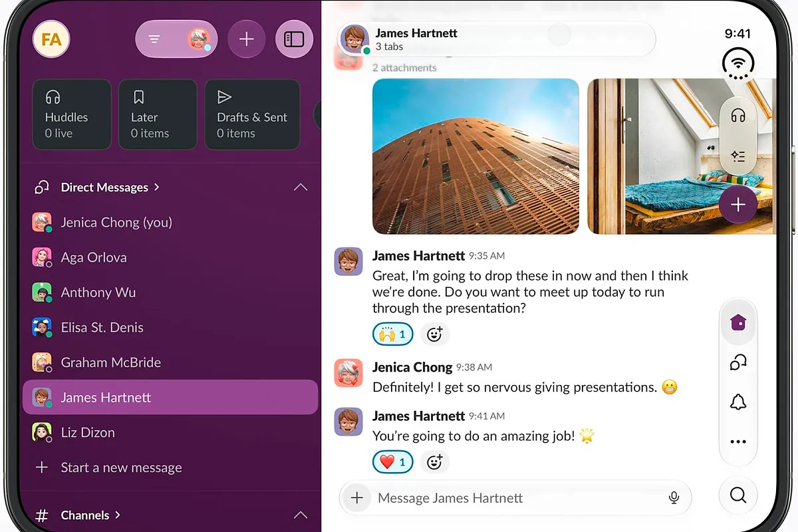Open Anthony Wu direct message

pos(170,293)
